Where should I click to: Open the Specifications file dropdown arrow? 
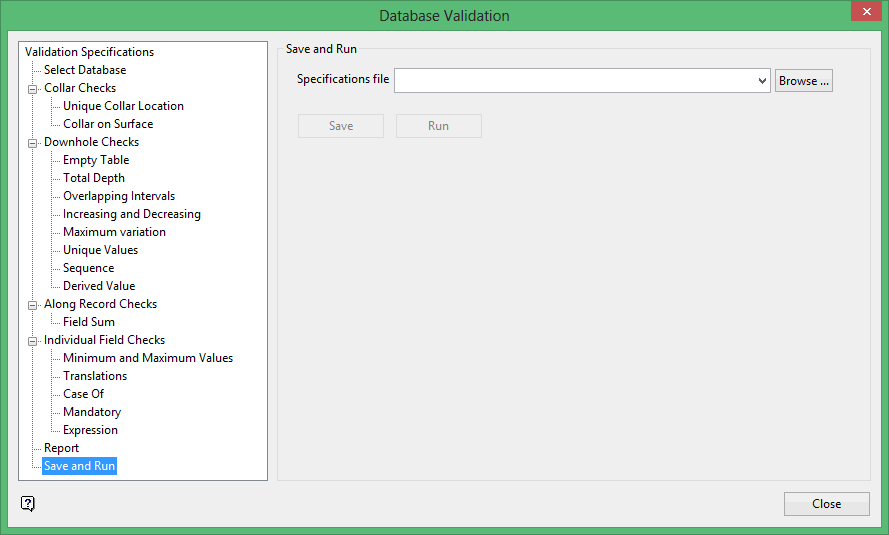coord(762,81)
